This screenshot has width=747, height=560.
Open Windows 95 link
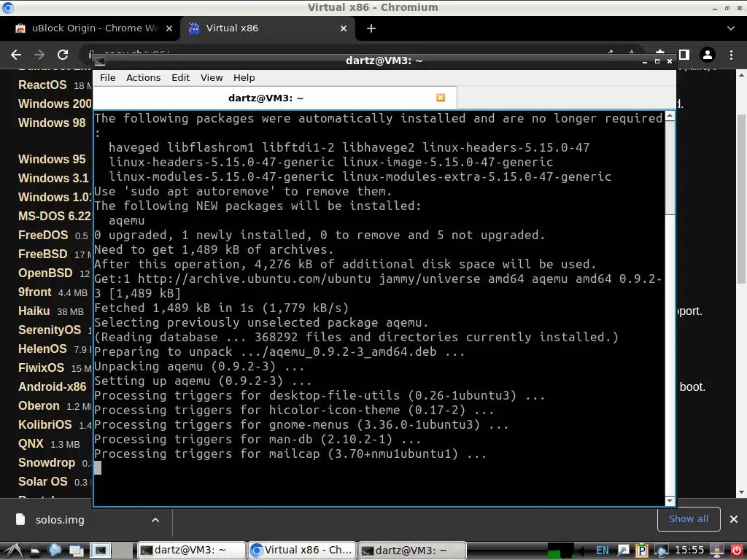point(52,159)
